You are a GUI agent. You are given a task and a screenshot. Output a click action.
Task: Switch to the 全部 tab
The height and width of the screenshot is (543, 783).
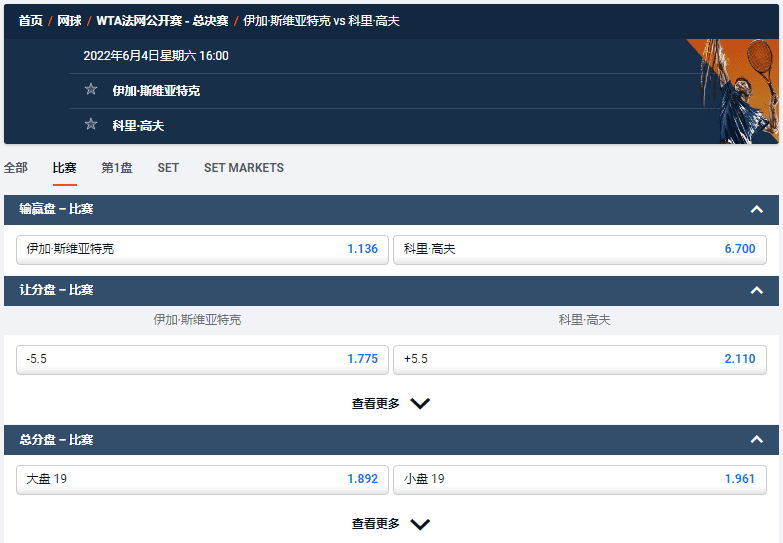pos(15,168)
